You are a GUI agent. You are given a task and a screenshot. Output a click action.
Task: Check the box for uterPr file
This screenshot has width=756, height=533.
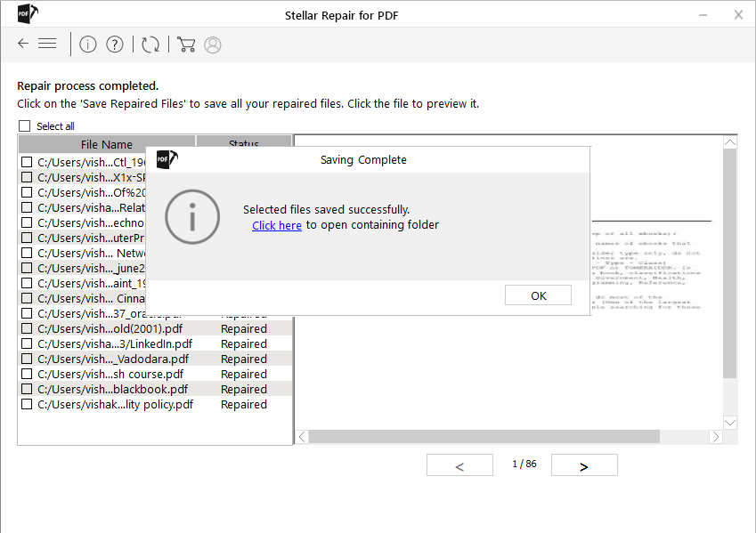pos(27,238)
